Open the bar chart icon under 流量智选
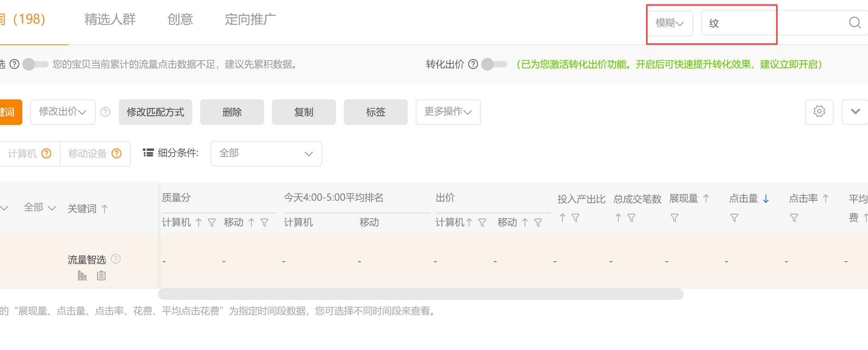 click(x=82, y=275)
